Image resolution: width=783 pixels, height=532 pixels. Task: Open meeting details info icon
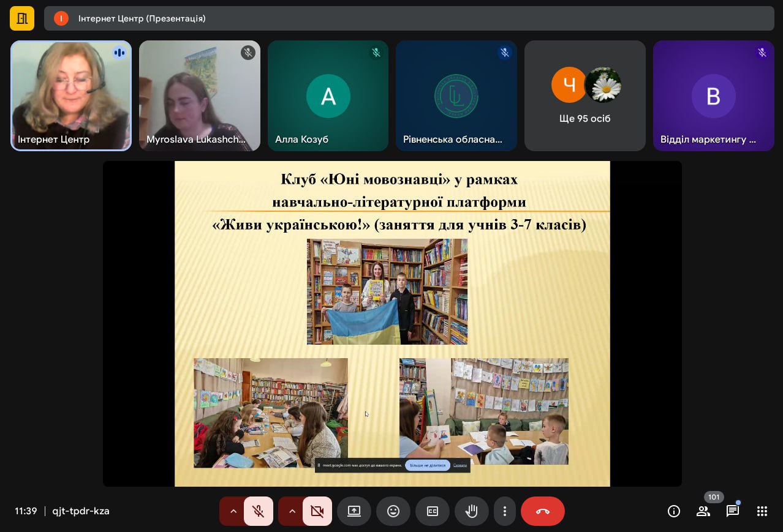pos(674,511)
